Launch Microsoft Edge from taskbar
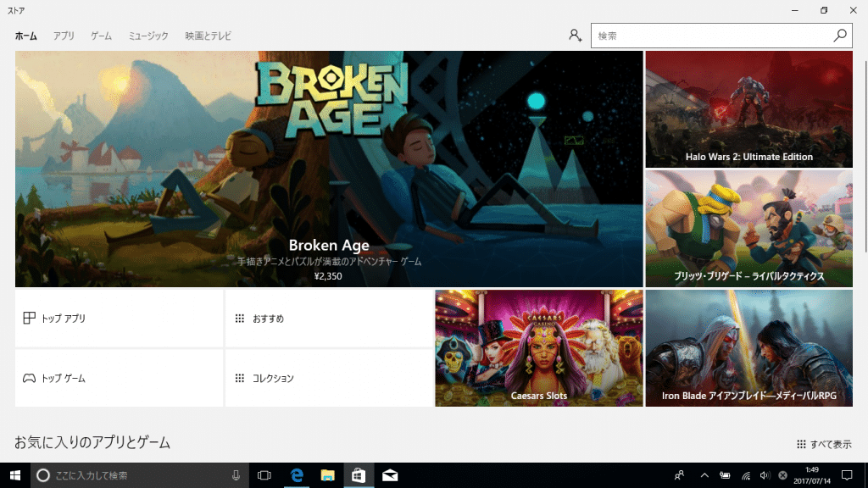This screenshot has width=868, height=488. coord(297,475)
